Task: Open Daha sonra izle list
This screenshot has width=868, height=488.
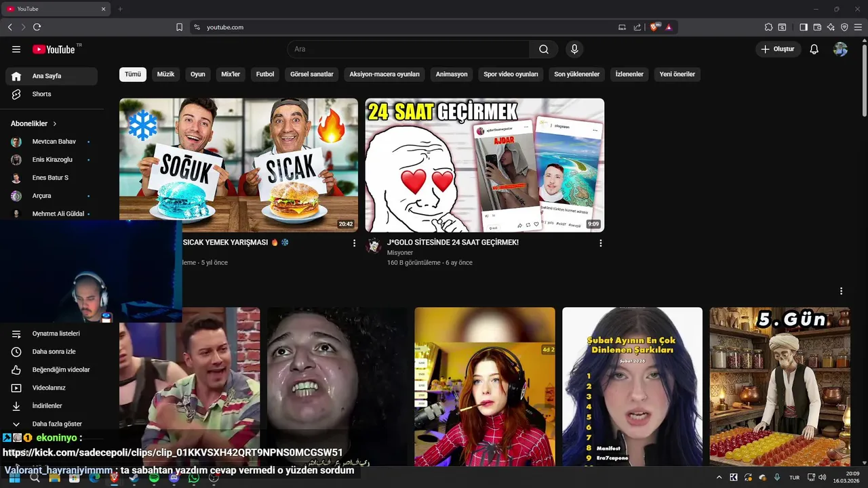Action: coord(52,352)
